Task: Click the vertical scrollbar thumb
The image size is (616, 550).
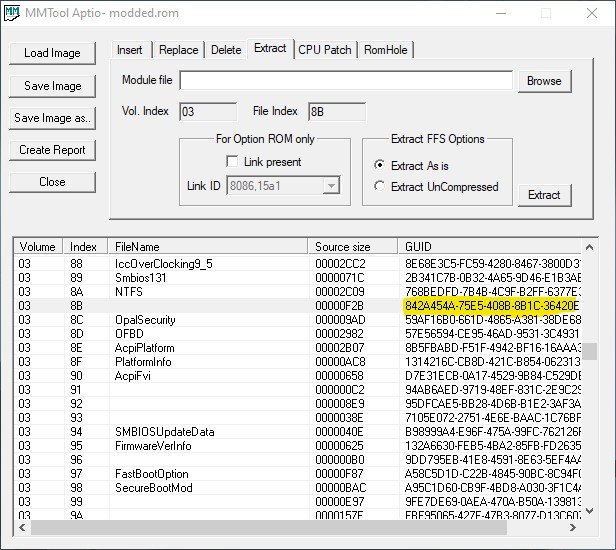Action: (x=589, y=351)
